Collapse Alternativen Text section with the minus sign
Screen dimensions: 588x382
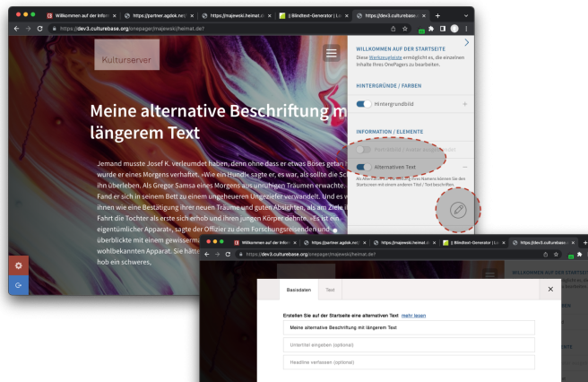pos(464,168)
